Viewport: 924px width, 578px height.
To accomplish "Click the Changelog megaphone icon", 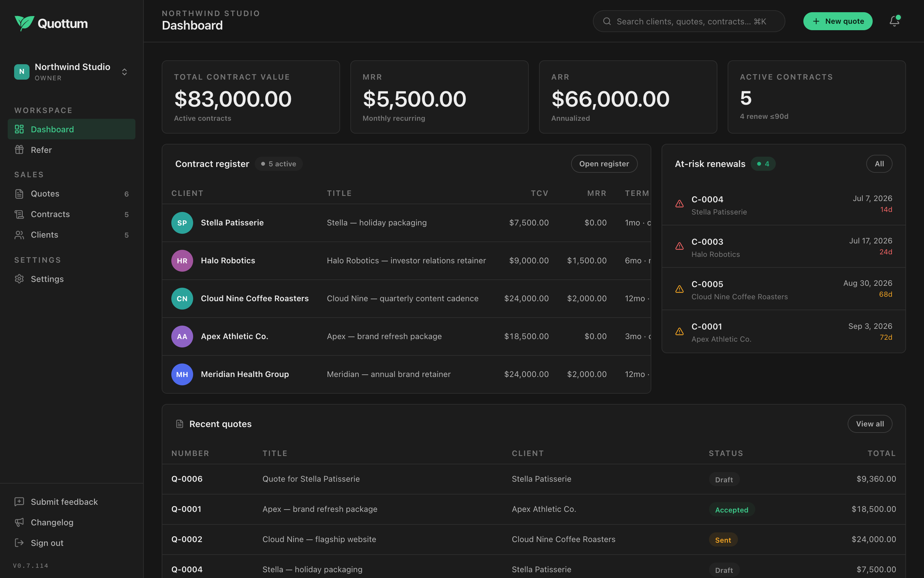I will (x=19, y=522).
